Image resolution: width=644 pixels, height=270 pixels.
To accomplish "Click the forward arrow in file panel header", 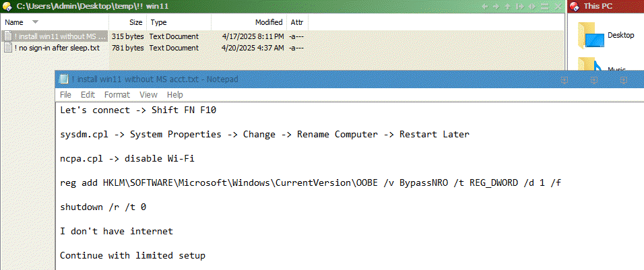I will pos(497,7).
